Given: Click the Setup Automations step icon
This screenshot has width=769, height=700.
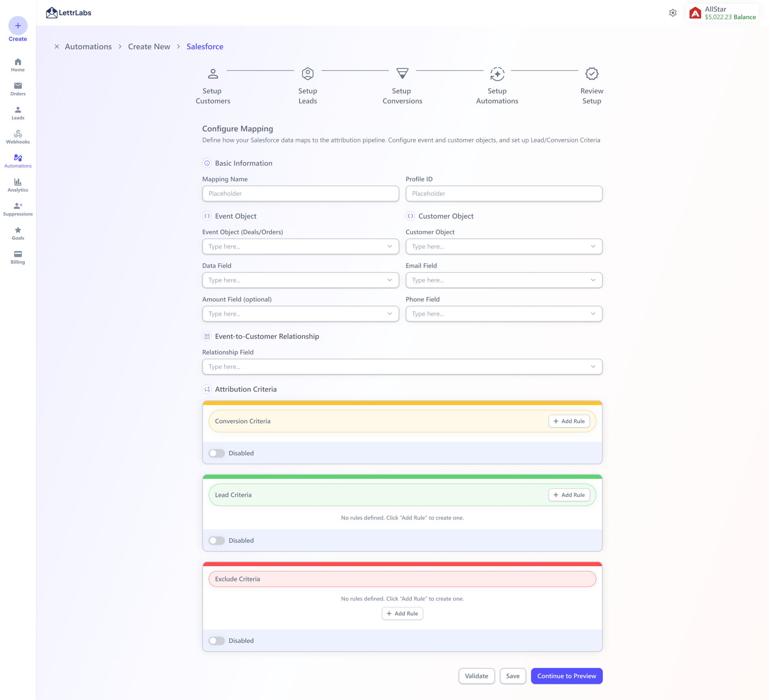Looking at the screenshot, I should pyautogui.click(x=497, y=74).
